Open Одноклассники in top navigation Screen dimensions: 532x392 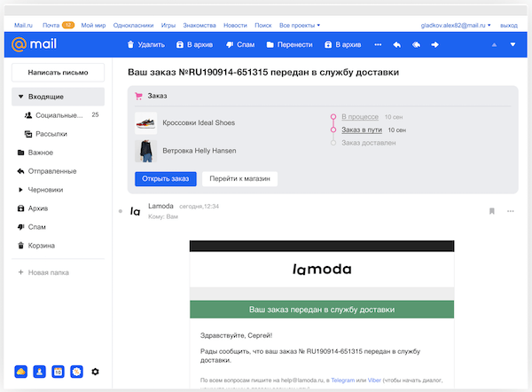[133, 26]
